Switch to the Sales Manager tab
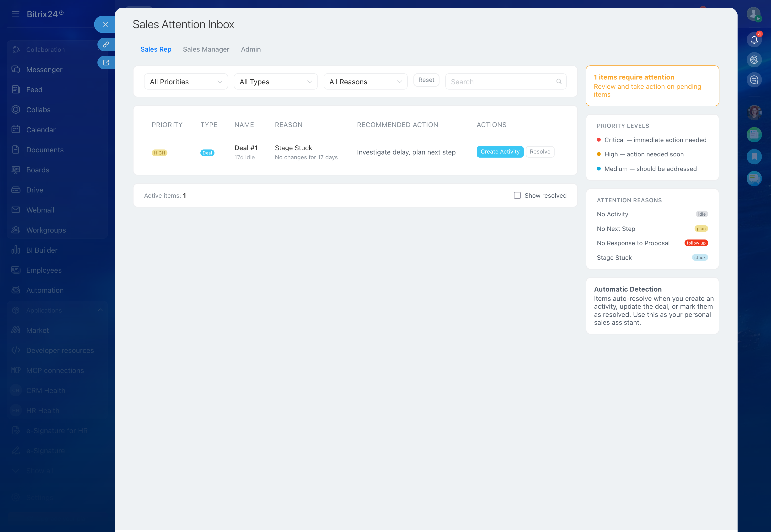The height and width of the screenshot is (532, 771). click(x=206, y=49)
